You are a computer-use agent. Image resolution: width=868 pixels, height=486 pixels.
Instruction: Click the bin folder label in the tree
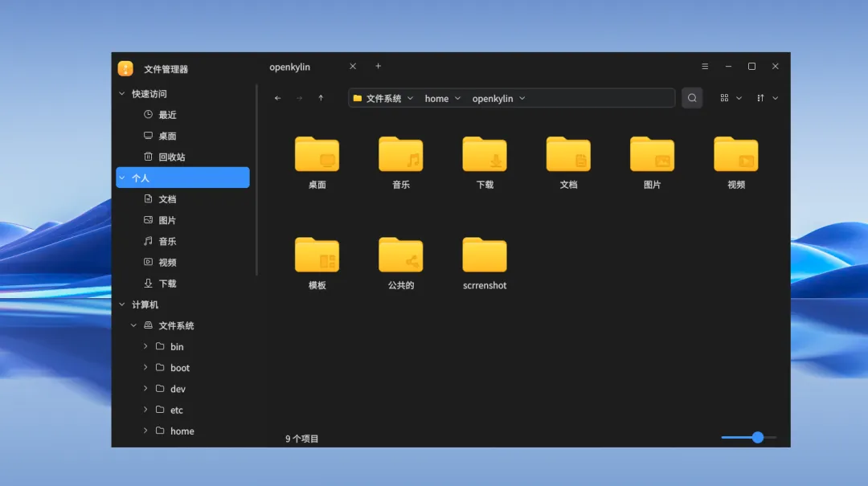[177, 346]
